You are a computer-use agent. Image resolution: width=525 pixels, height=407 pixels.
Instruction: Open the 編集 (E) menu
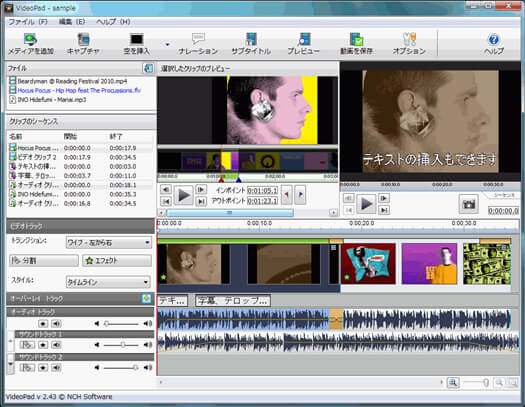[72, 22]
